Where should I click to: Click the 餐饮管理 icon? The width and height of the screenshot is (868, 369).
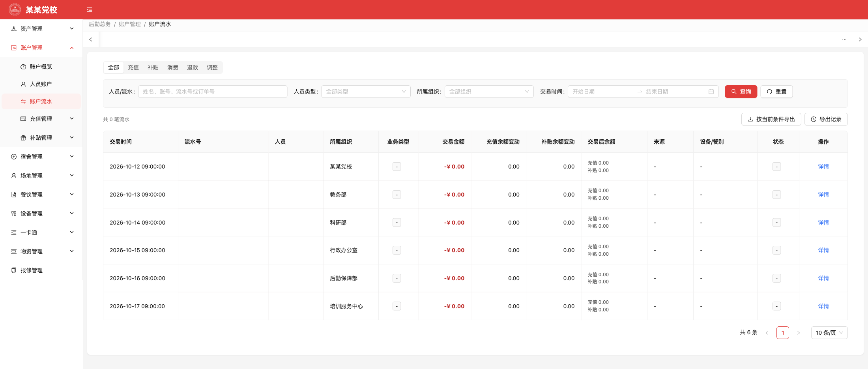point(14,195)
